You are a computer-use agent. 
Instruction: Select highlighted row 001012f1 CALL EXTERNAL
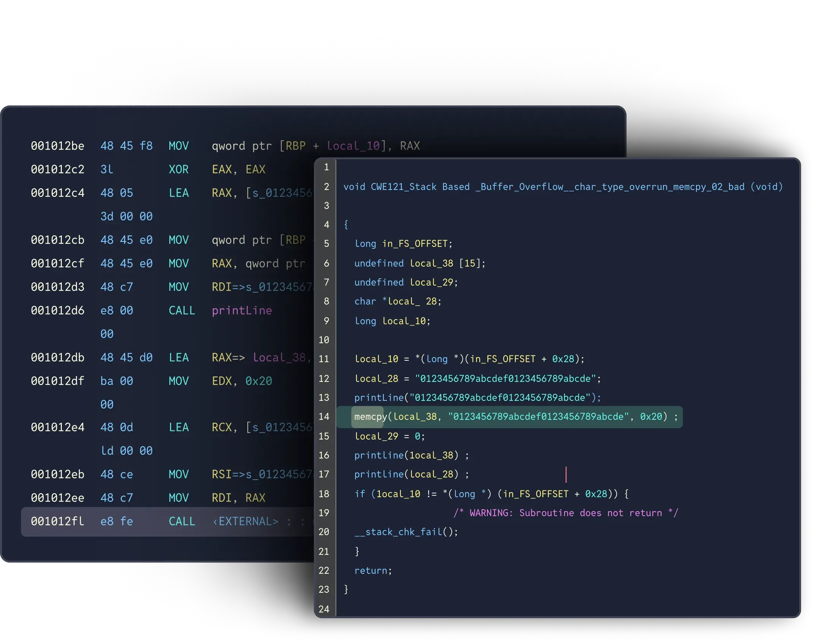click(168, 521)
